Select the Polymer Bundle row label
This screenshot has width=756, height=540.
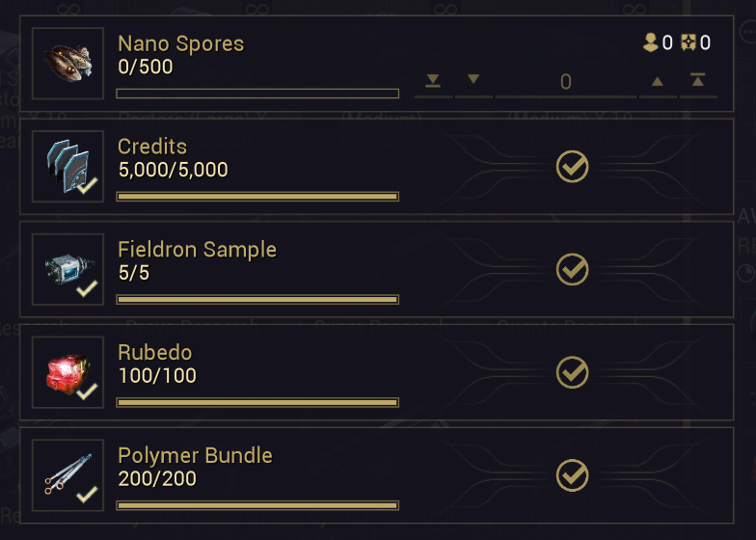point(195,455)
